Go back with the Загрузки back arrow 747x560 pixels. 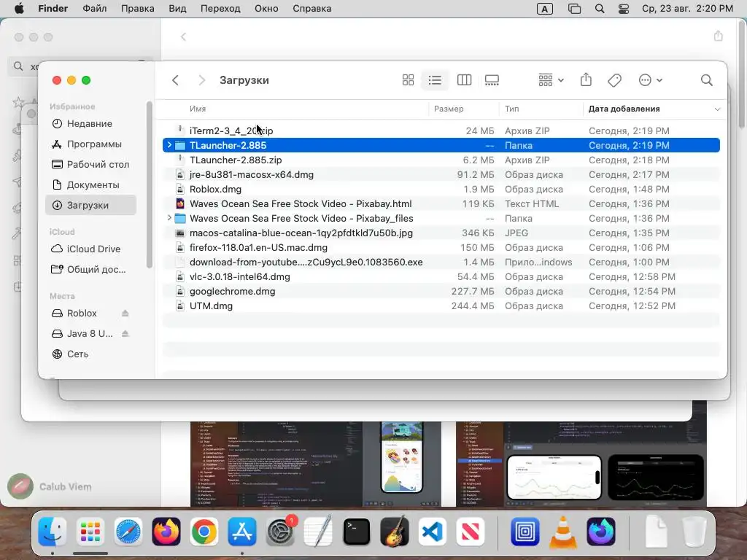point(175,80)
